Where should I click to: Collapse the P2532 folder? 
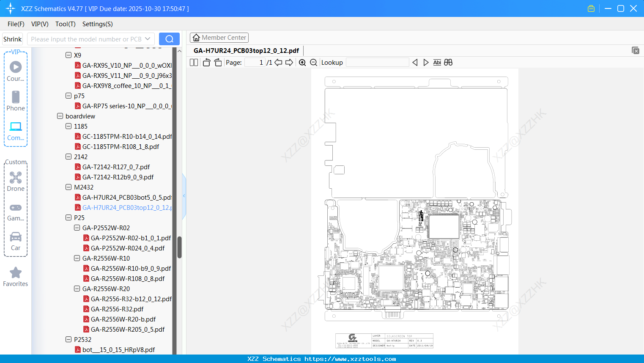click(69, 339)
